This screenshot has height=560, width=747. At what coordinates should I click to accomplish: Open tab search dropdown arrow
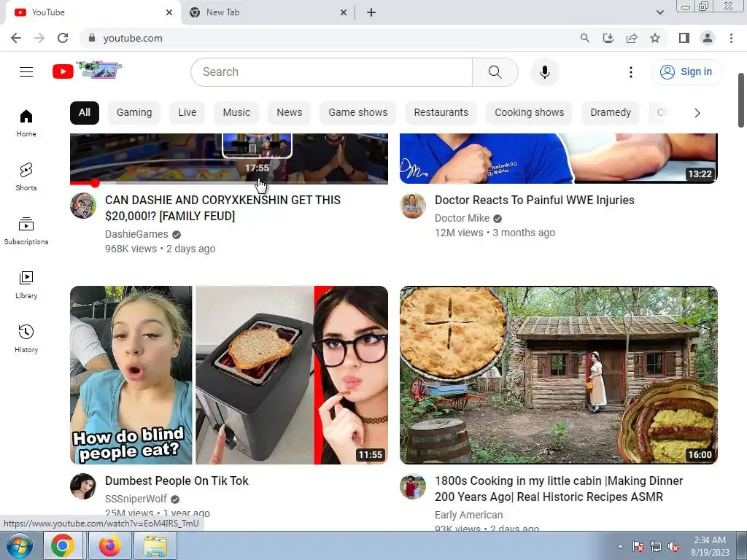pyautogui.click(x=659, y=12)
